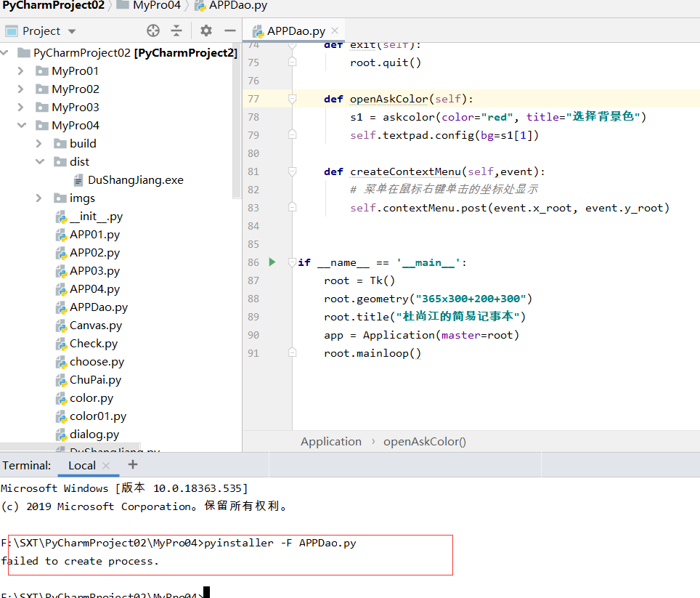Click the fold end marker at line 91

[x=292, y=352]
